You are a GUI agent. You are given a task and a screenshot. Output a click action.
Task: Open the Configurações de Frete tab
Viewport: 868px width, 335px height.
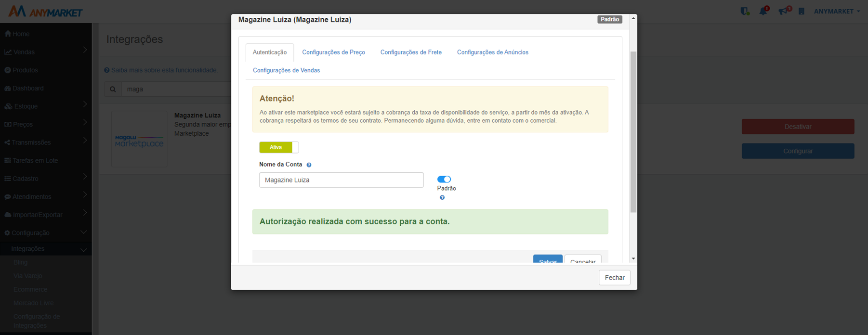pyautogui.click(x=411, y=52)
